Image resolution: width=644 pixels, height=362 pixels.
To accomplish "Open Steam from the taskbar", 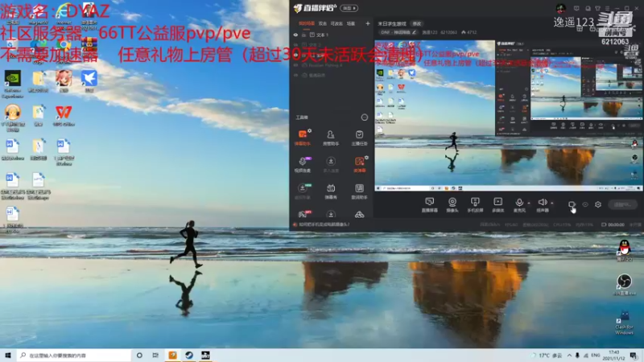I will point(189,355).
